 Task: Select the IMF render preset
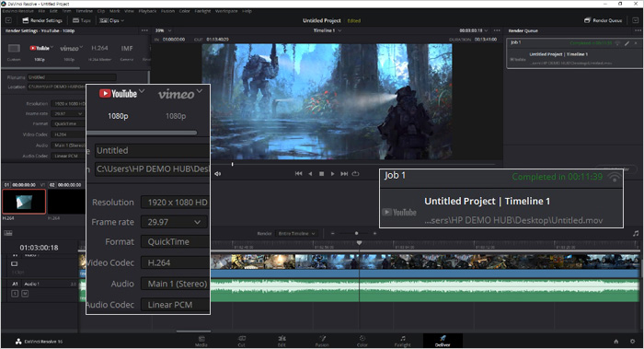pos(127,52)
